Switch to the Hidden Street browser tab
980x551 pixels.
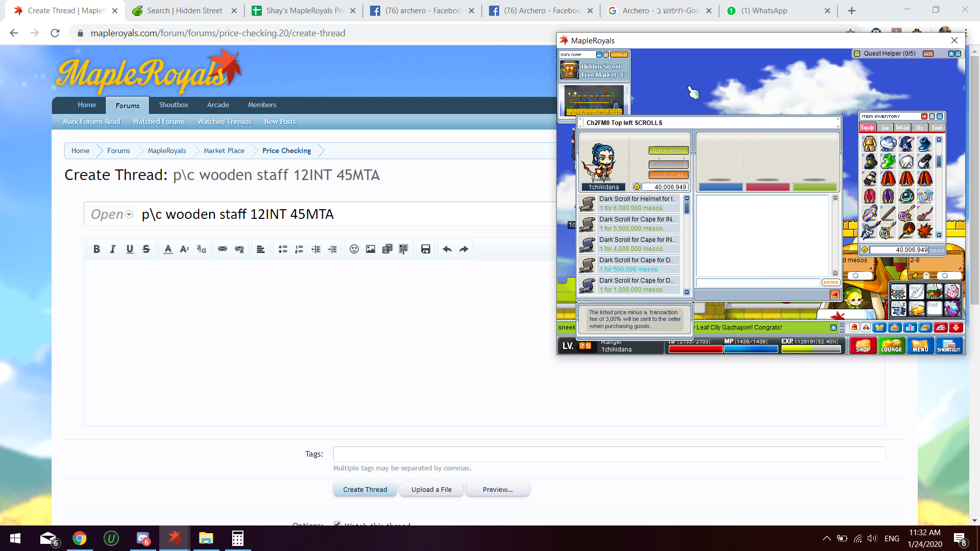point(184,10)
